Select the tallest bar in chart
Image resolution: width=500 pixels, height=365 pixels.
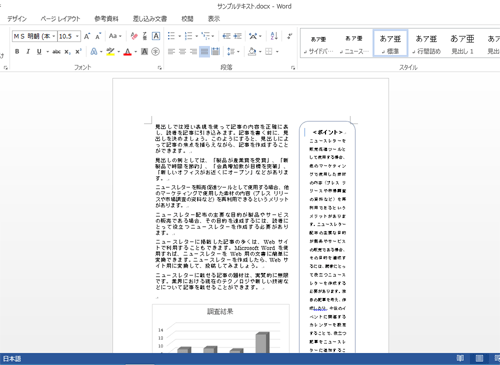262,342
